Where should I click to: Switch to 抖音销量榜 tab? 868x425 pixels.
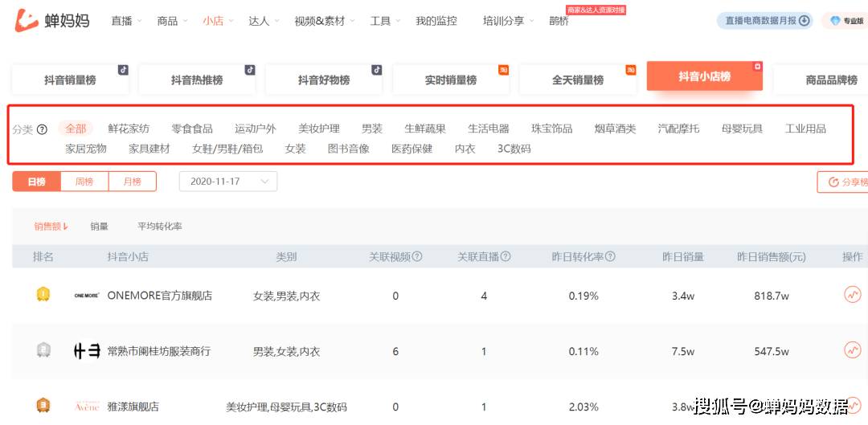[70, 80]
